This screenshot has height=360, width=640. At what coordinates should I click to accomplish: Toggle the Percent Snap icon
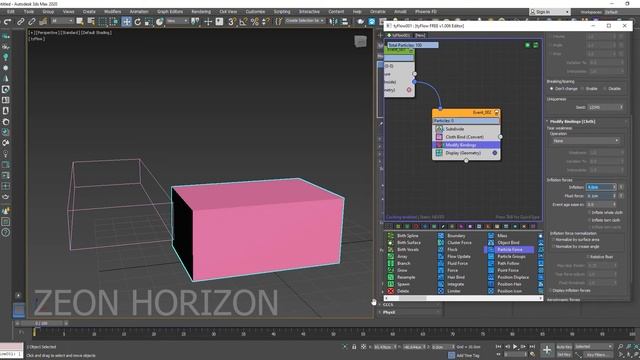coord(255,22)
